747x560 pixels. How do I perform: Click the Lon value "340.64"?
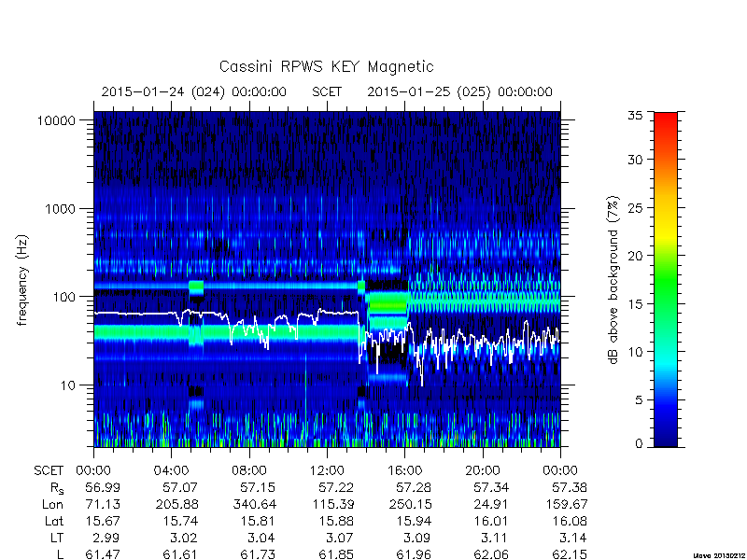254,504
